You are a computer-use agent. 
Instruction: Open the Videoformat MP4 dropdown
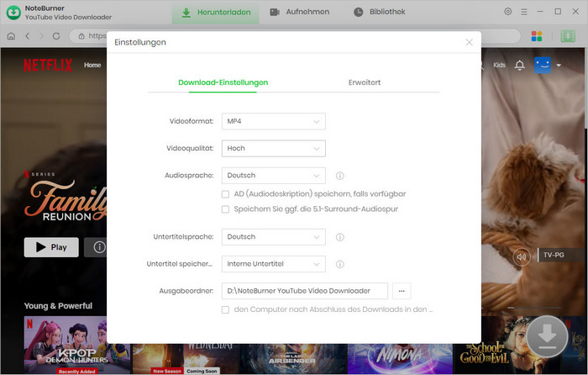click(273, 121)
